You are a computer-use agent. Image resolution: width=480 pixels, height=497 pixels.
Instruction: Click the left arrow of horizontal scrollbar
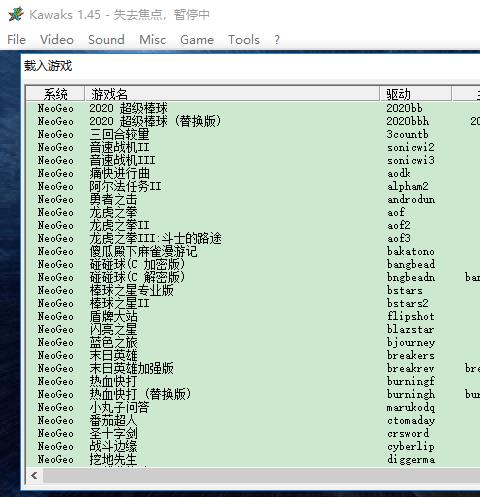(34, 475)
